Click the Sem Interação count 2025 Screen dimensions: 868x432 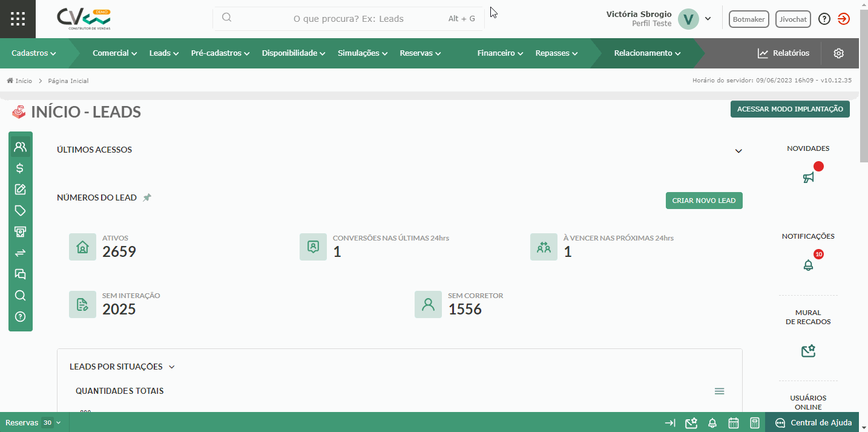click(x=119, y=310)
